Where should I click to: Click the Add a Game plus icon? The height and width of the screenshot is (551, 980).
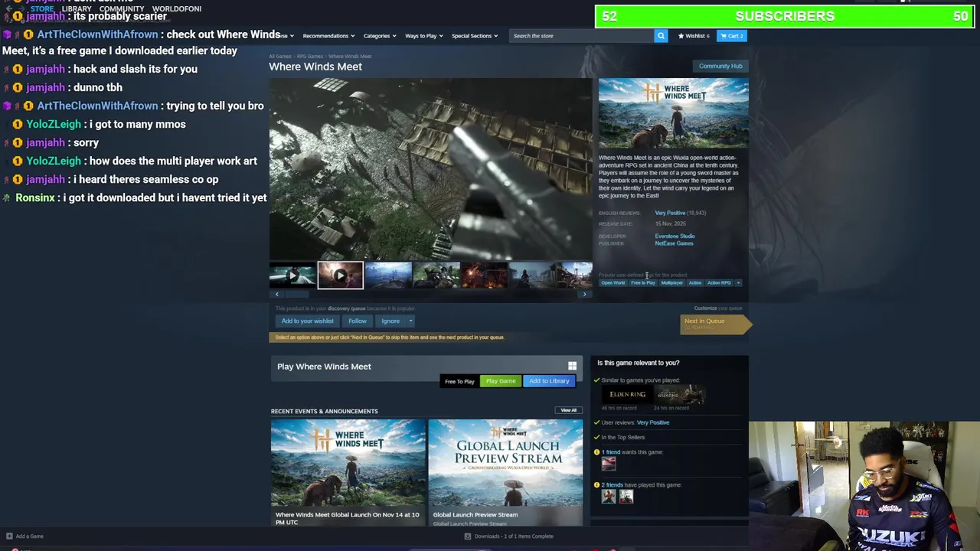9,536
